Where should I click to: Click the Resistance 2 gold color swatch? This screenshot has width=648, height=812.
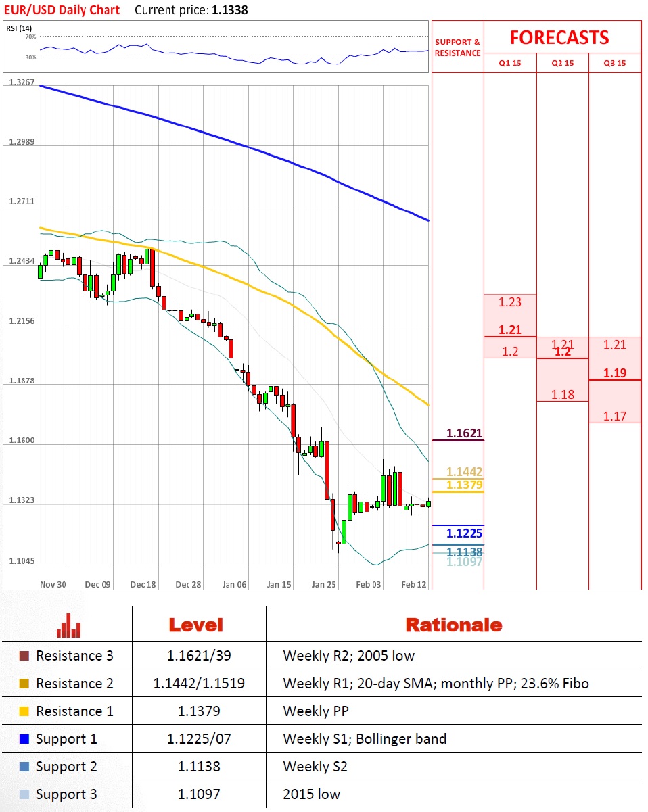[25, 684]
